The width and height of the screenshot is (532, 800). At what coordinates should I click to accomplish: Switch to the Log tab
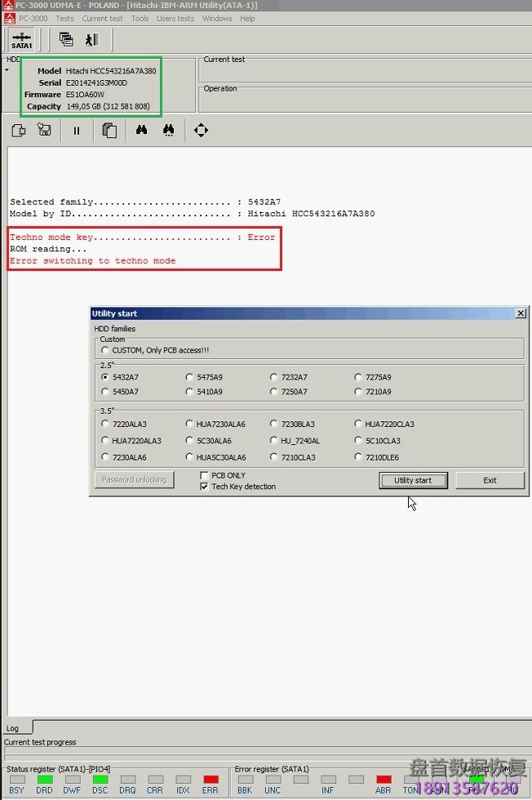[x=13, y=728]
